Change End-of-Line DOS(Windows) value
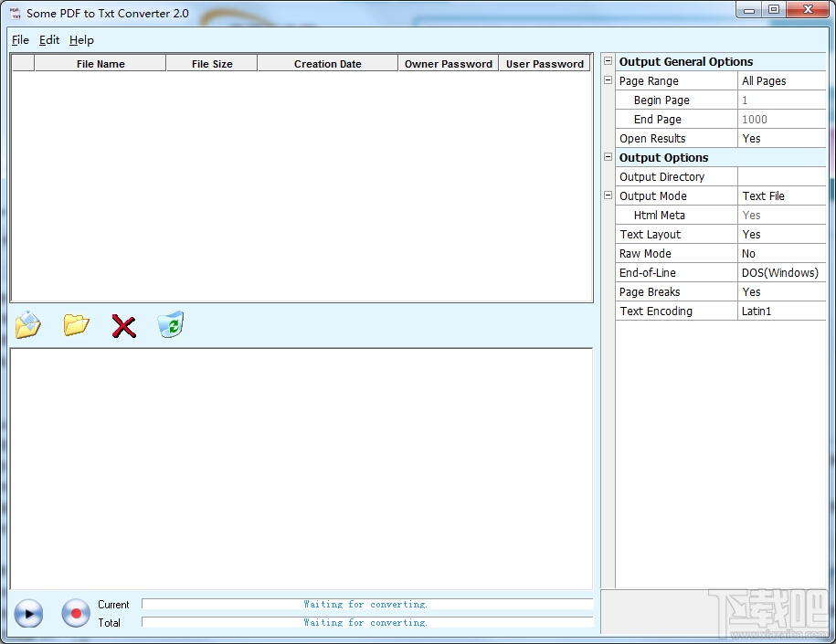Viewport: 836px width, 644px height. click(x=781, y=273)
